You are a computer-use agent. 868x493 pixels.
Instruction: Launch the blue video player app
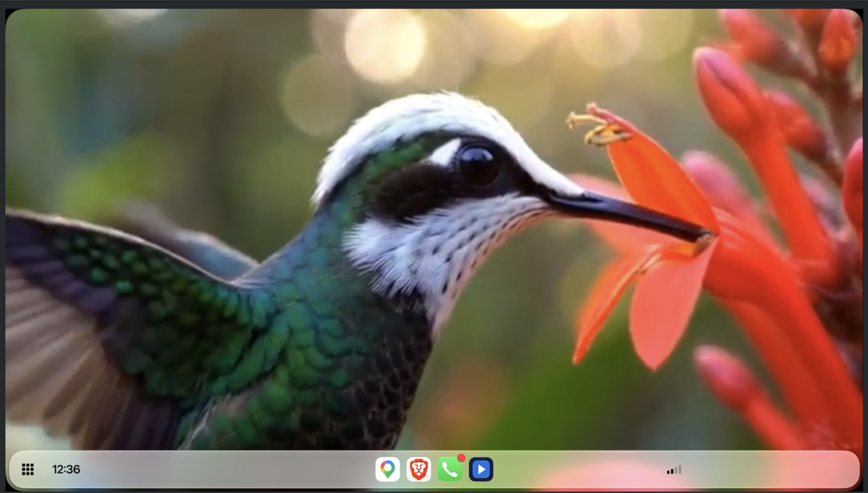click(481, 469)
